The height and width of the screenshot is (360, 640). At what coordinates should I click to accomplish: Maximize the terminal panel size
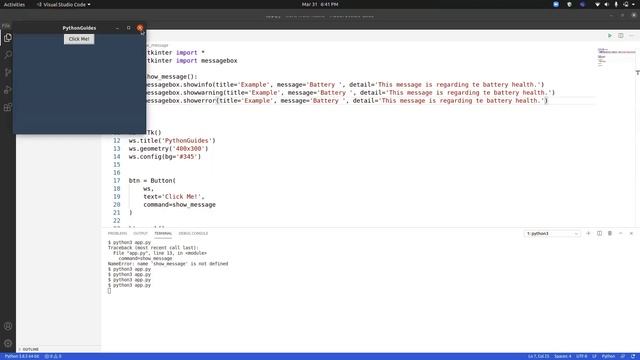pos(620,233)
